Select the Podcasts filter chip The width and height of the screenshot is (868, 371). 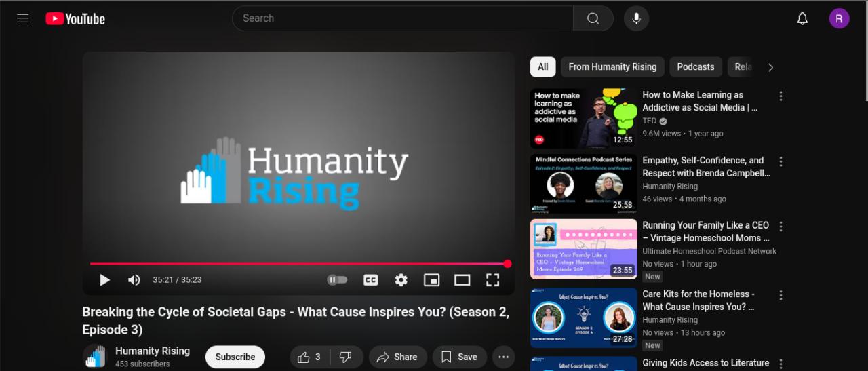click(x=696, y=67)
